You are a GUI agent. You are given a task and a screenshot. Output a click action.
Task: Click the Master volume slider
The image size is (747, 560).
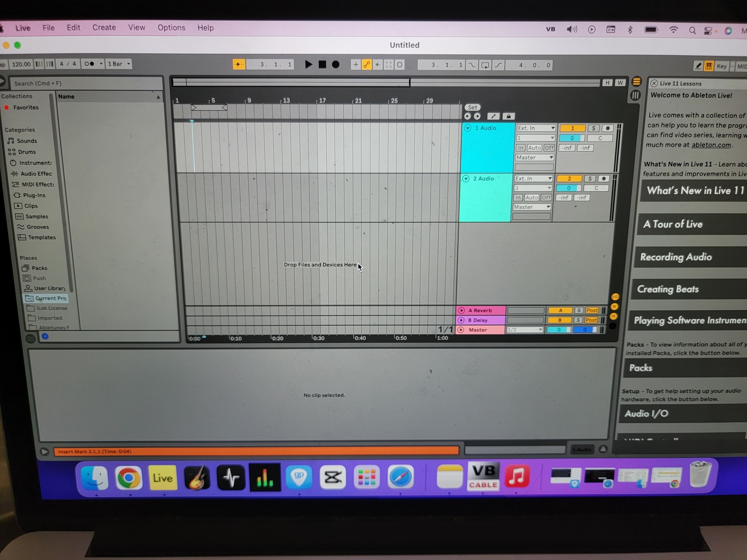coord(558,329)
